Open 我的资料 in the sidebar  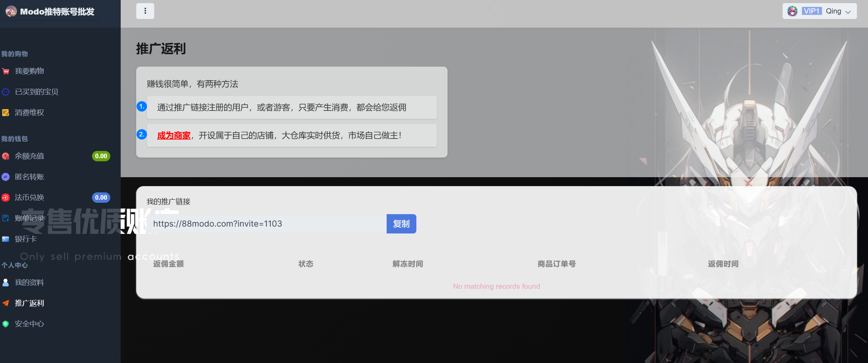click(29, 283)
